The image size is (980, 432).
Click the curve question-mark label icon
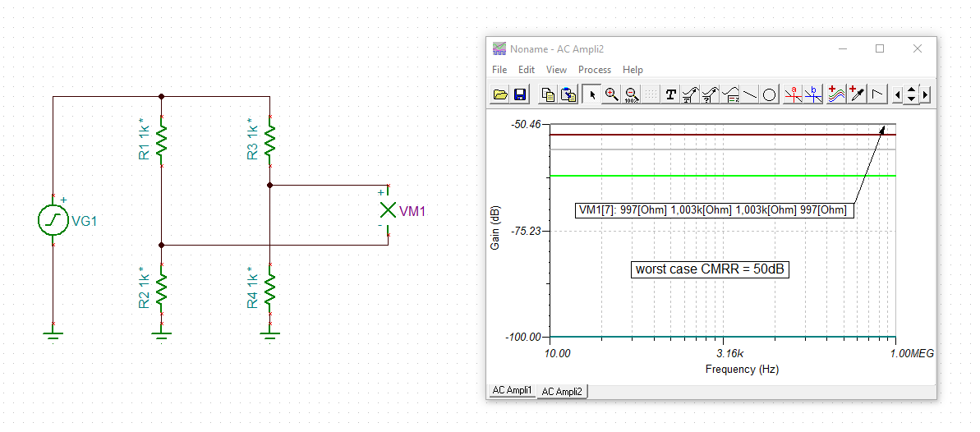click(710, 94)
